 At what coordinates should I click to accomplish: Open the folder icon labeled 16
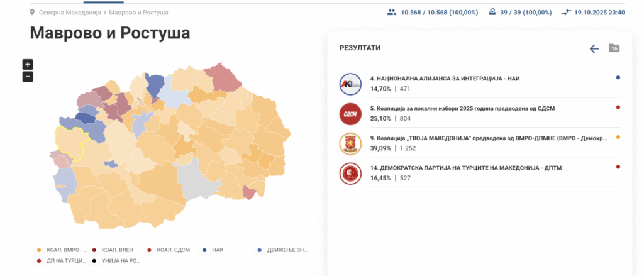(x=614, y=48)
